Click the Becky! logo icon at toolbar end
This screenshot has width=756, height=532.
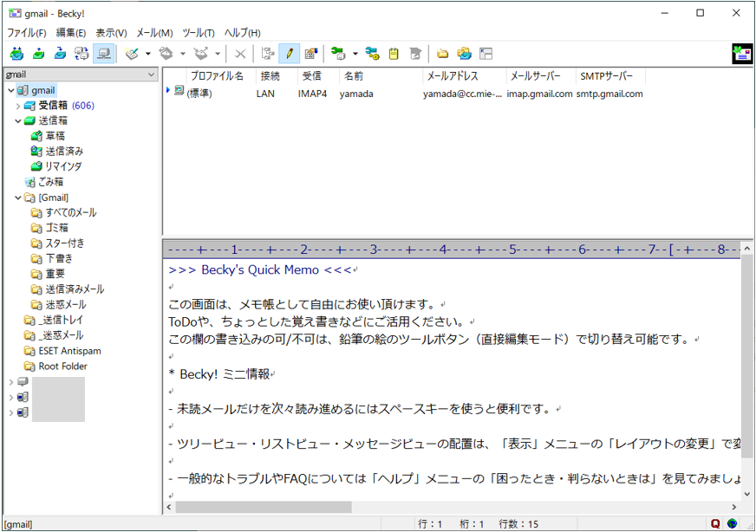[742, 54]
